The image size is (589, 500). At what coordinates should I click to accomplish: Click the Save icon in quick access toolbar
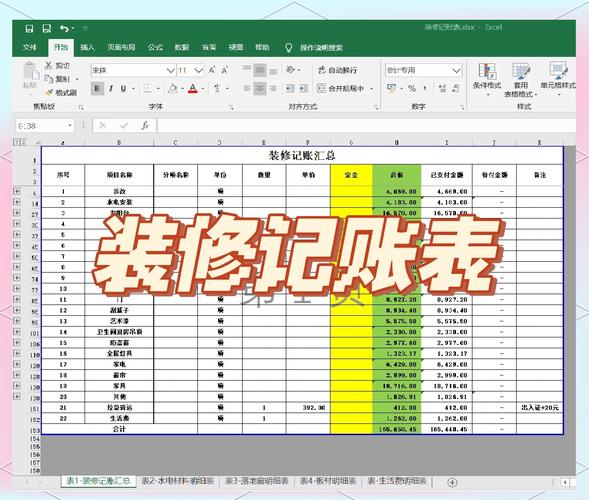(29, 29)
